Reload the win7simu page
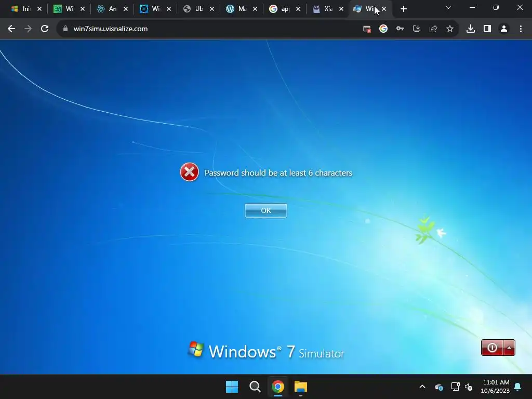The width and height of the screenshot is (532, 399). 45,29
